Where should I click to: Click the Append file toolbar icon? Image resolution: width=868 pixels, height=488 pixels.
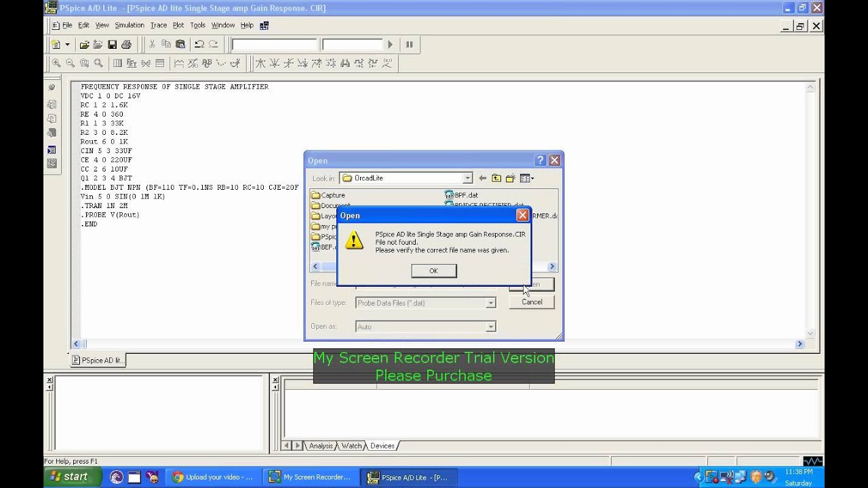tap(98, 45)
